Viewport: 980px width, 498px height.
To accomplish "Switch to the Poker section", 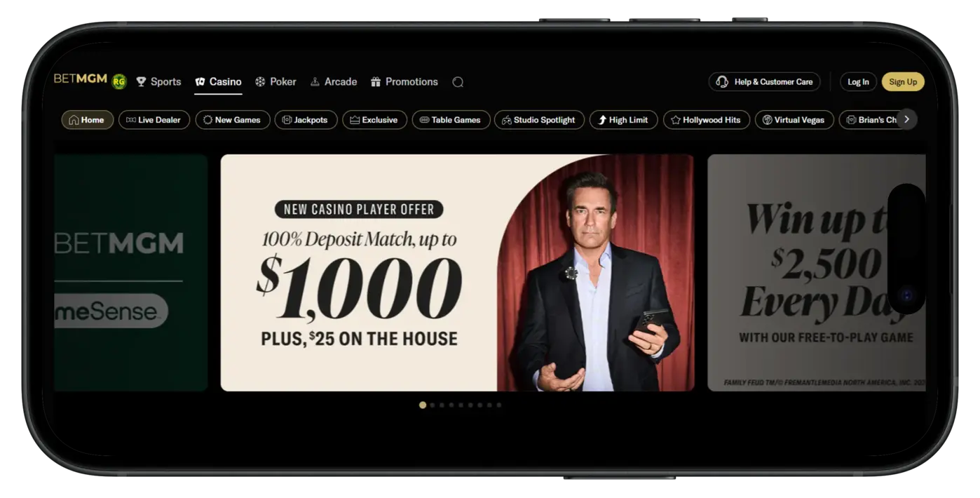I will tap(276, 81).
